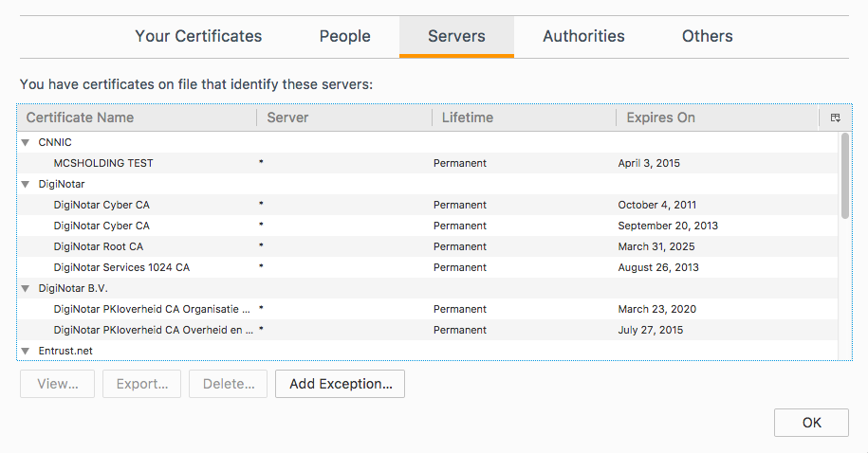
Task: Select DigiNotar PKIoverheid CA Overheid en certificate
Action: point(427,330)
